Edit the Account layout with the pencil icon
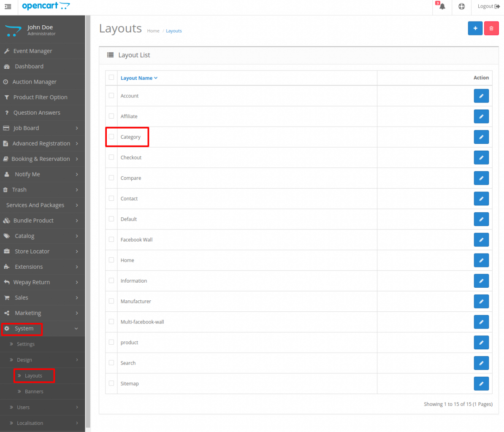504x432 pixels. coord(481,96)
